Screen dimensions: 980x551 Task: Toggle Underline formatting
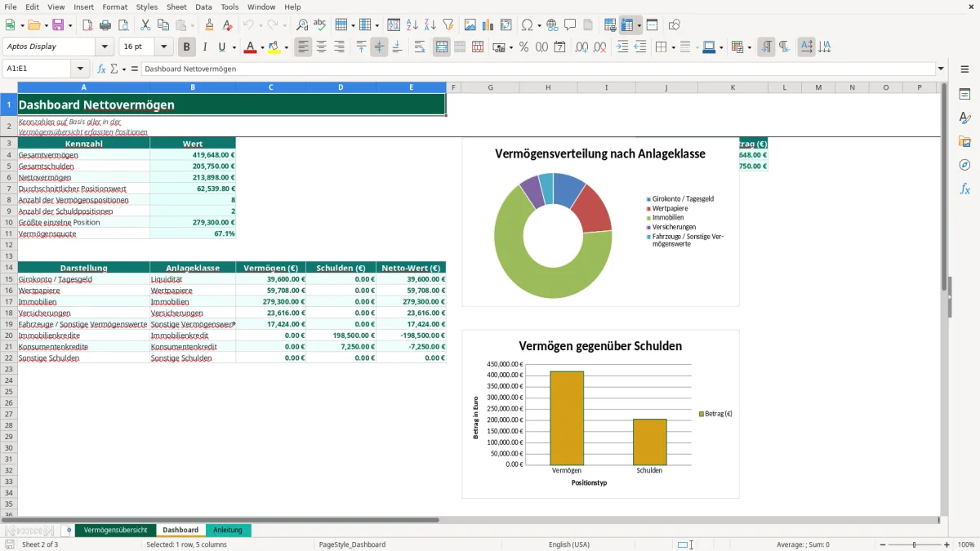[x=221, y=47]
